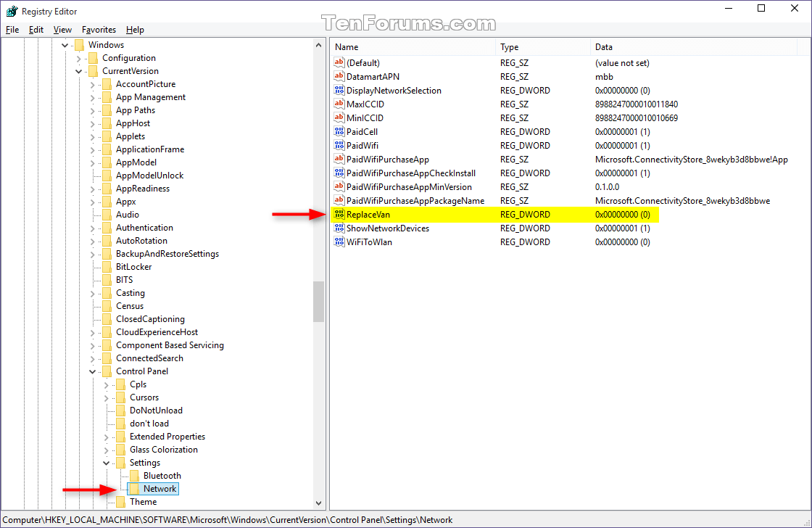
Task: Click the DWORD icon next to ReplaceVan
Action: 339,214
